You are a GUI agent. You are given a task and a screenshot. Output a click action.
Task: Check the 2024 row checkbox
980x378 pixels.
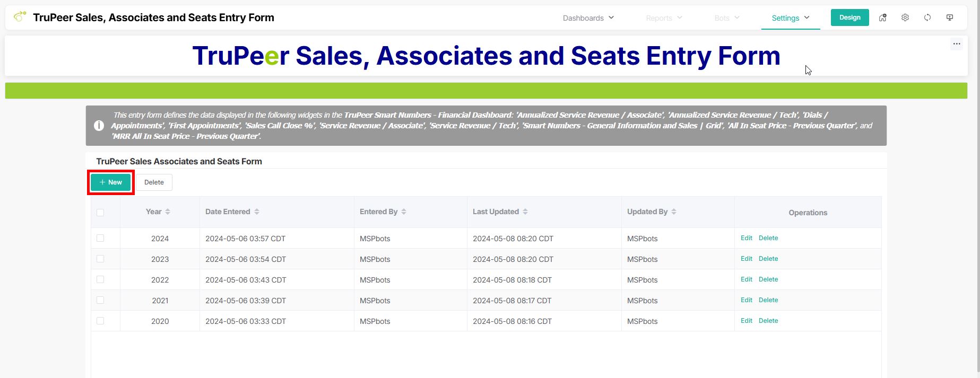[x=100, y=238]
